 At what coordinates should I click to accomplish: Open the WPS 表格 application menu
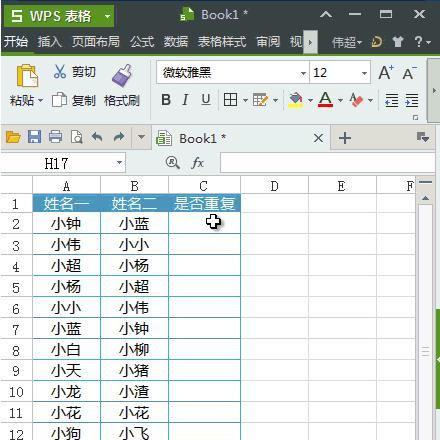pos(59,16)
